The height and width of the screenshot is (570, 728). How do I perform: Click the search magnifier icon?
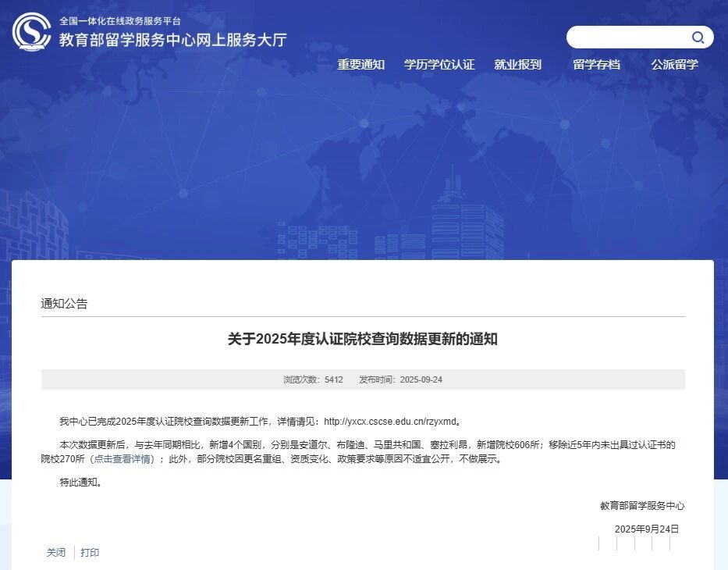click(x=698, y=37)
